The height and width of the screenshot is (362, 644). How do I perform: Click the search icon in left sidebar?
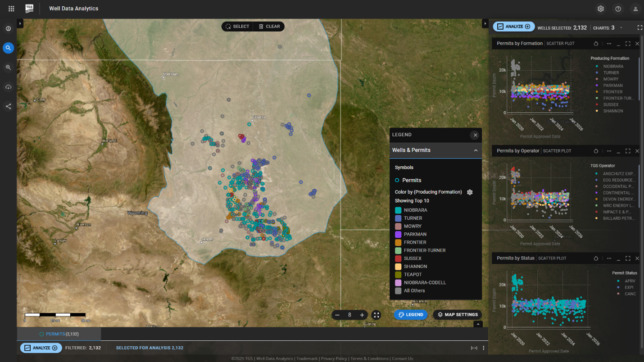tap(8, 48)
